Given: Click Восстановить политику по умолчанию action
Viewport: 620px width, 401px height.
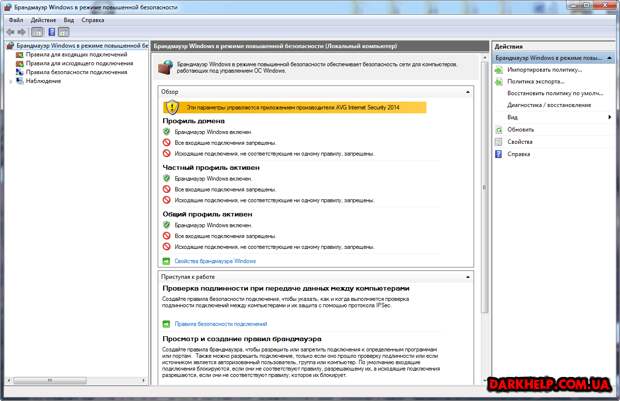Looking at the screenshot, I should (x=555, y=94).
